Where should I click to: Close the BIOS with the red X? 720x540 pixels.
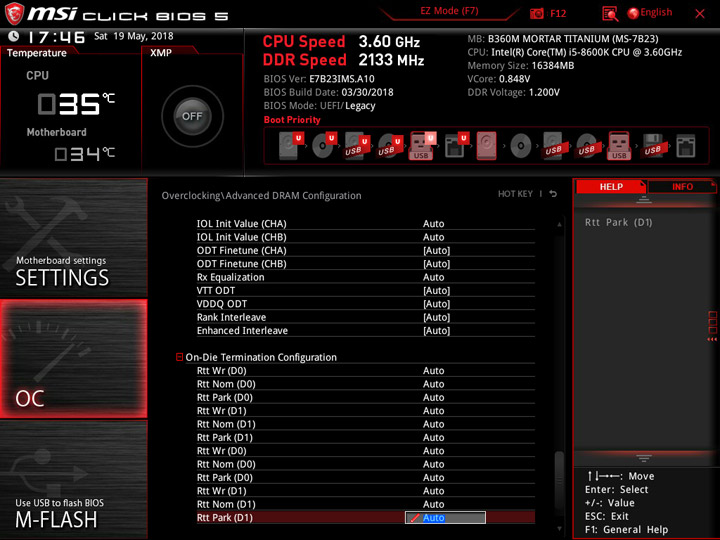pyautogui.click(x=700, y=13)
